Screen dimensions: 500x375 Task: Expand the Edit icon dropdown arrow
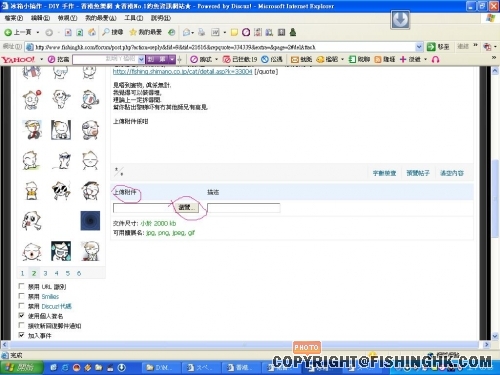(225, 32)
